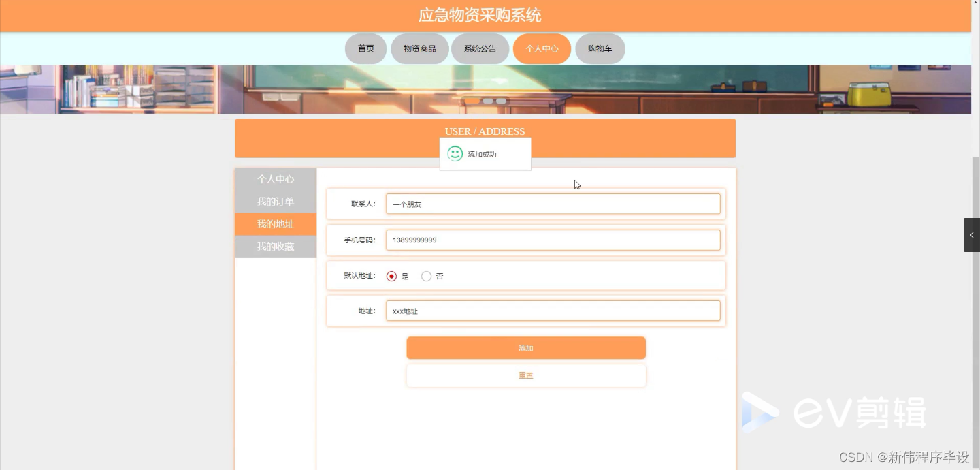980x470 pixels.
Task: Select 否 for default address
Action: 426,276
